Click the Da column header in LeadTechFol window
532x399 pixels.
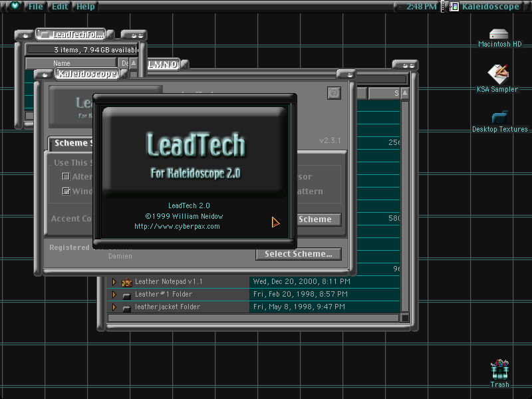coord(124,63)
